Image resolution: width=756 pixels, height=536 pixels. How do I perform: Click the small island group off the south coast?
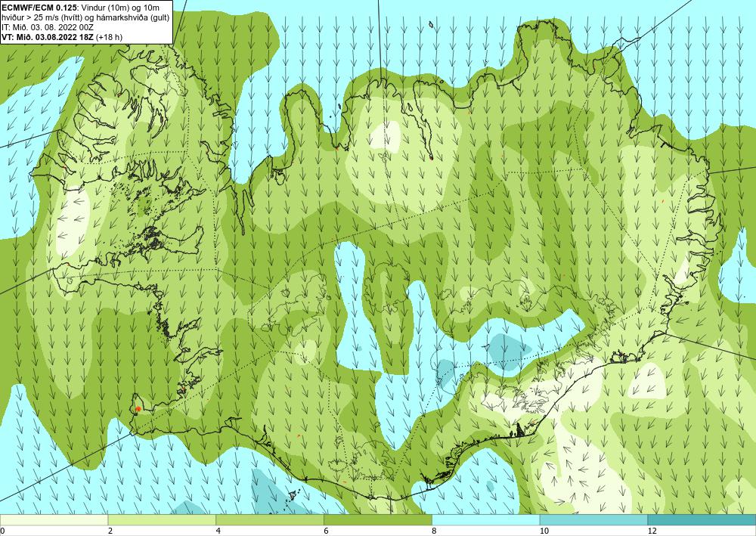[292, 495]
